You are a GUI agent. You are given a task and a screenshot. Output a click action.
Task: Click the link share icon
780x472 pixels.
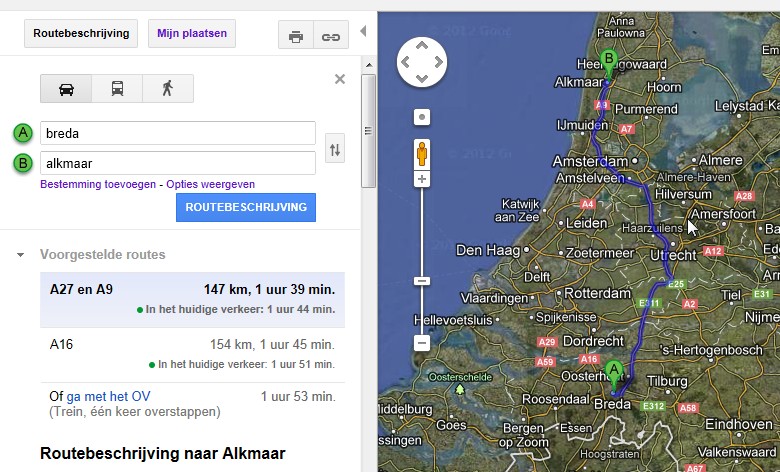tap(328, 37)
